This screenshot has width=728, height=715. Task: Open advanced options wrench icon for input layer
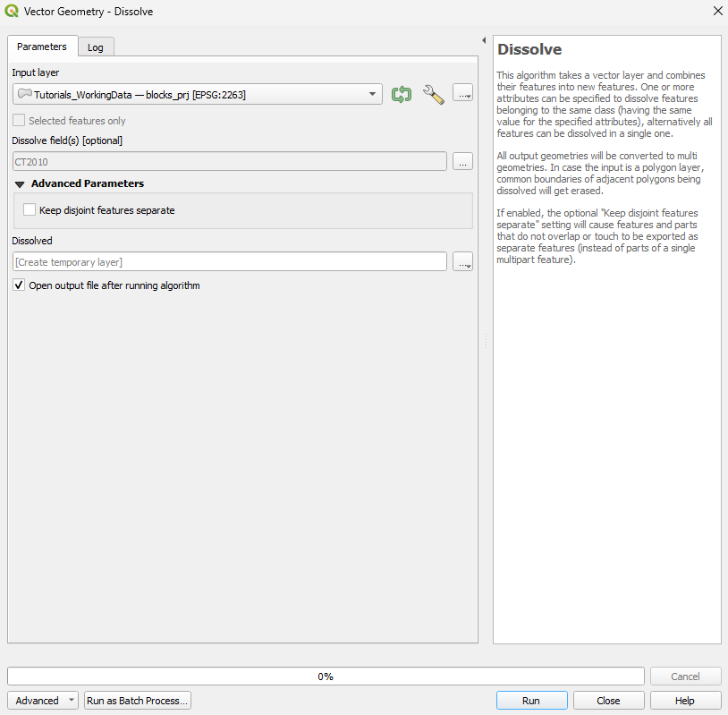tap(433, 94)
